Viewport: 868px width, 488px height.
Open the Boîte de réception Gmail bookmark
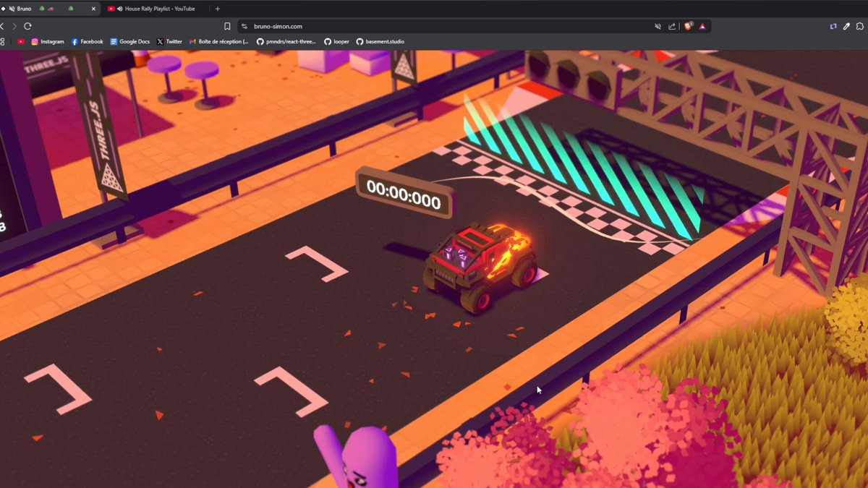[x=219, y=42]
